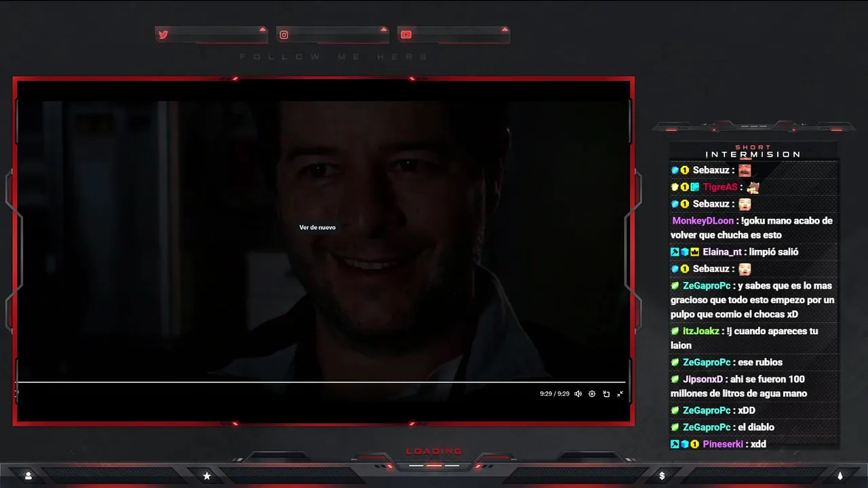Exit fullscreen using the collapse arrows icon
Viewport: 868px width, 488px height.
click(620, 394)
